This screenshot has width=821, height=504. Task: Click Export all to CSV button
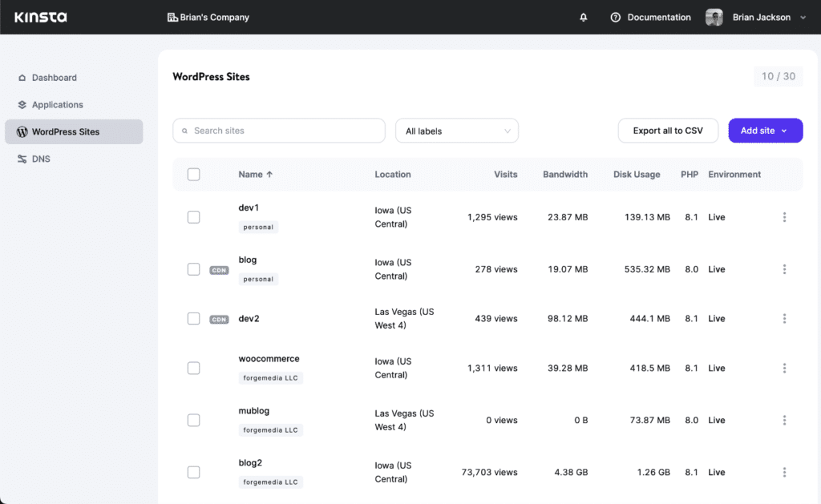[x=668, y=131]
